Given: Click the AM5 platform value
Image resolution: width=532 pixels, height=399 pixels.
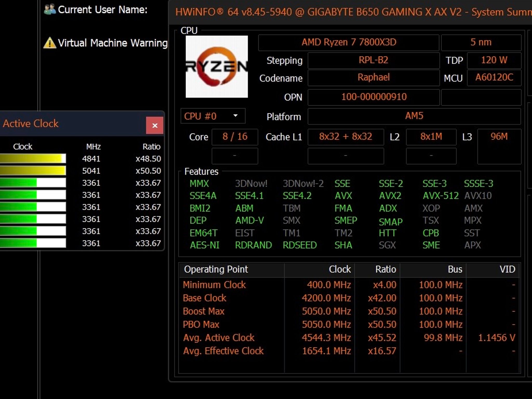Looking at the screenshot, I should click(414, 116).
